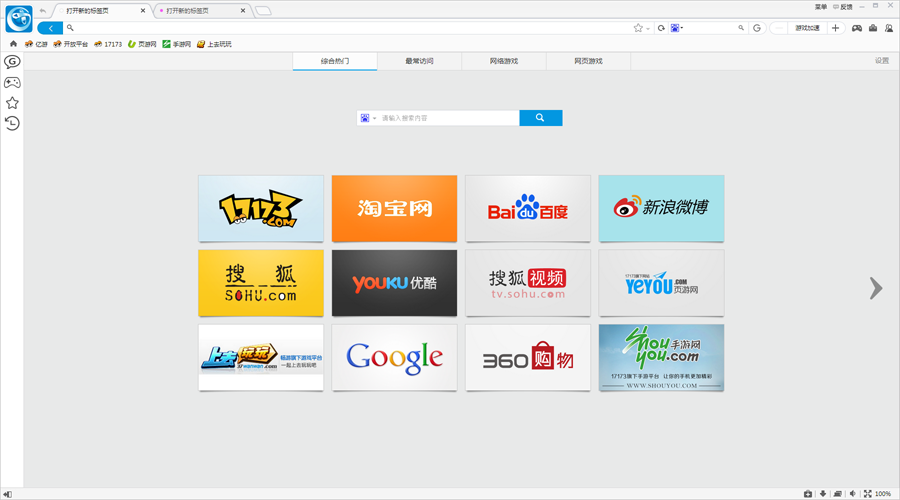
Task: Click the home icon in bookmarks bar
Action: [13, 44]
